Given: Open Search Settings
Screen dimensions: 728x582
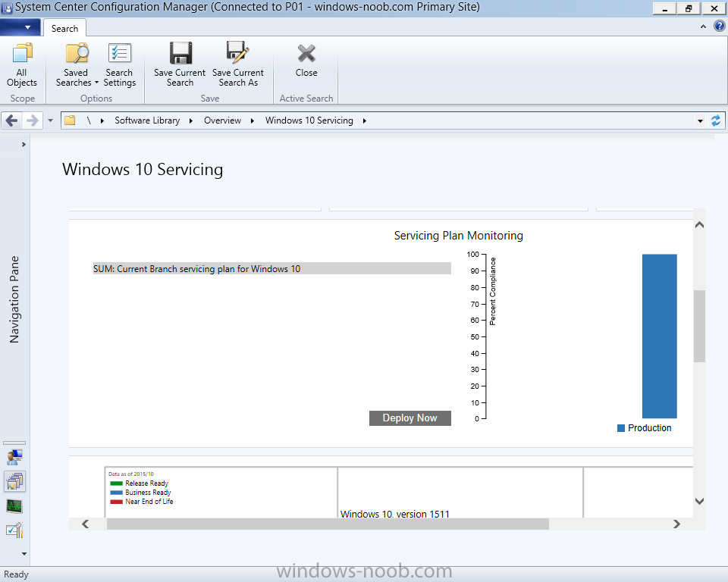Looking at the screenshot, I should click(120, 65).
